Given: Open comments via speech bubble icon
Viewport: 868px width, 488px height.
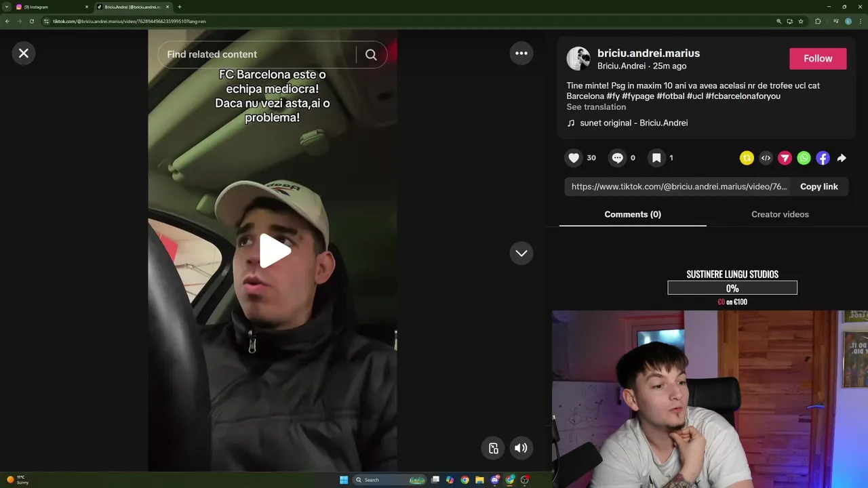Looking at the screenshot, I should [x=617, y=158].
